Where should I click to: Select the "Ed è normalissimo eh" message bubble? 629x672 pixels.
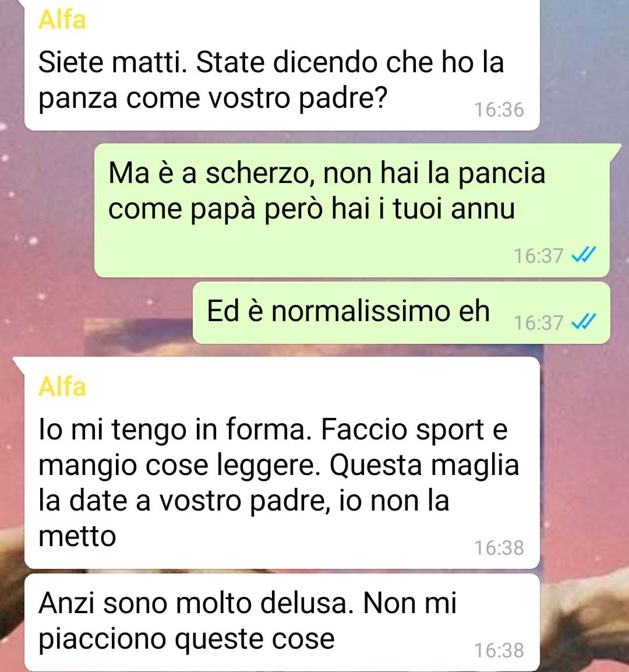(401, 312)
